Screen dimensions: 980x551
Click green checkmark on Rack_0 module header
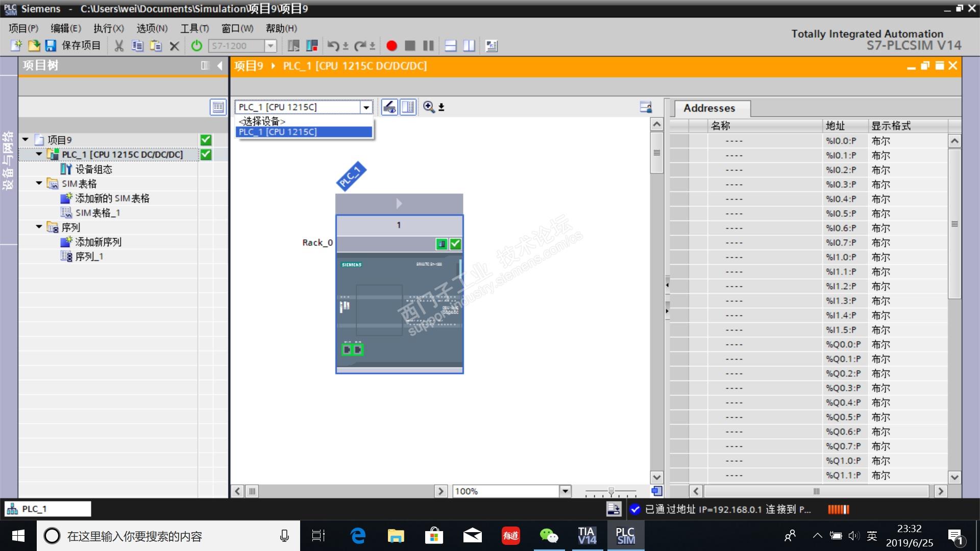point(455,244)
